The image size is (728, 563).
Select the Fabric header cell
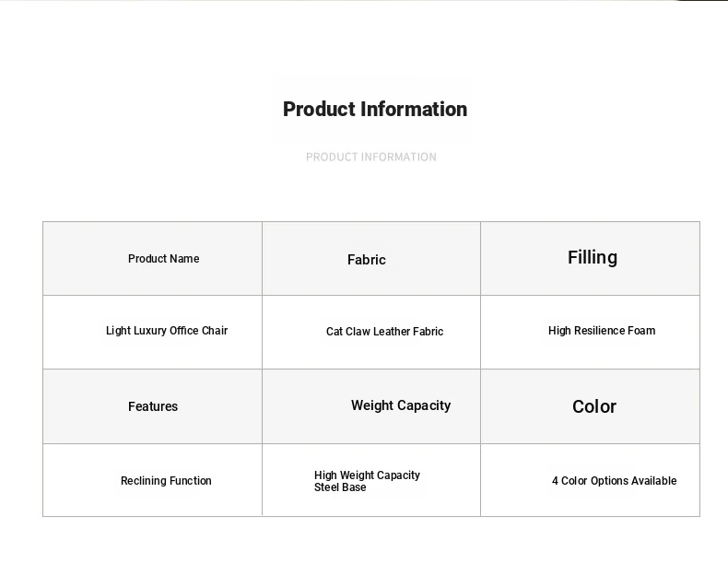click(x=371, y=259)
